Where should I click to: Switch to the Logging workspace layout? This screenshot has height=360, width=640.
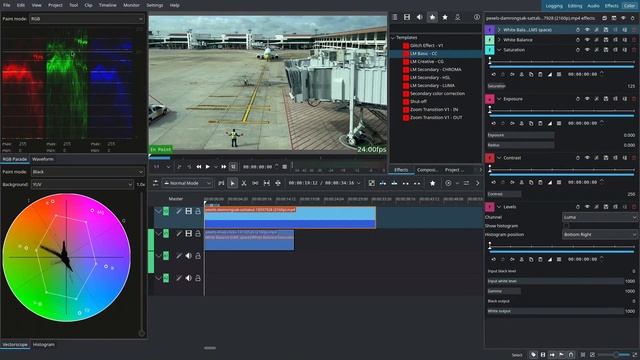click(x=554, y=6)
